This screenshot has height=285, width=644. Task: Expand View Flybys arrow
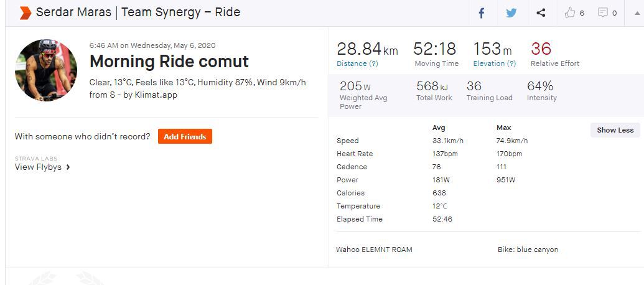[x=68, y=167]
